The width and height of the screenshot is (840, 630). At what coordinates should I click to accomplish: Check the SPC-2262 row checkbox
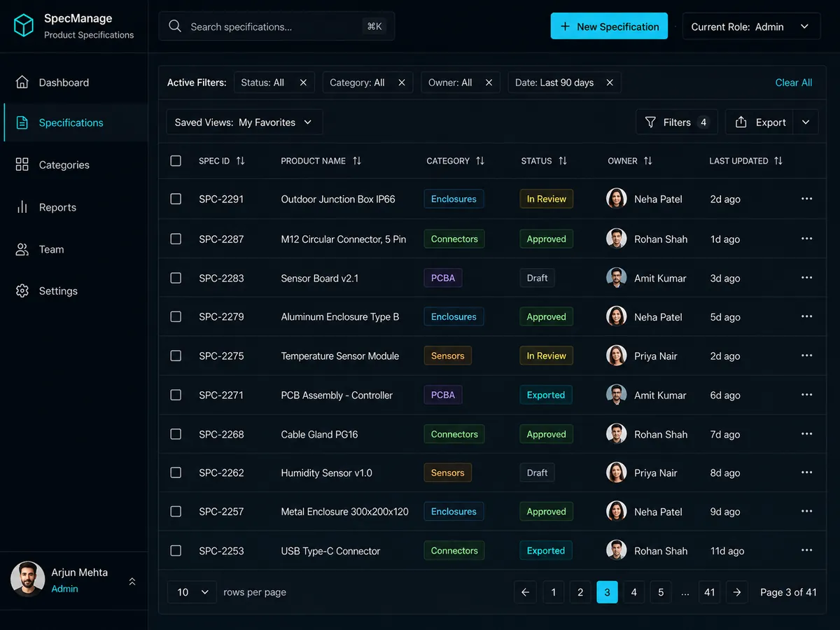click(176, 472)
